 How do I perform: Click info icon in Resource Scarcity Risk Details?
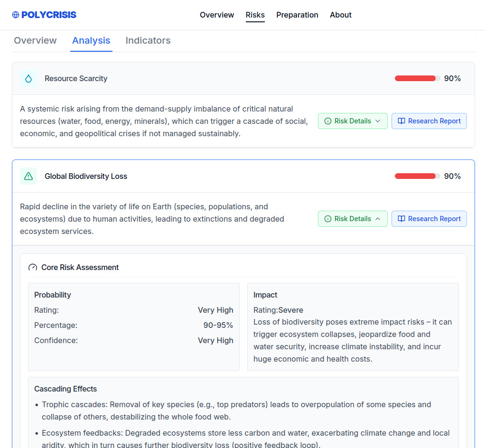coord(328,121)
